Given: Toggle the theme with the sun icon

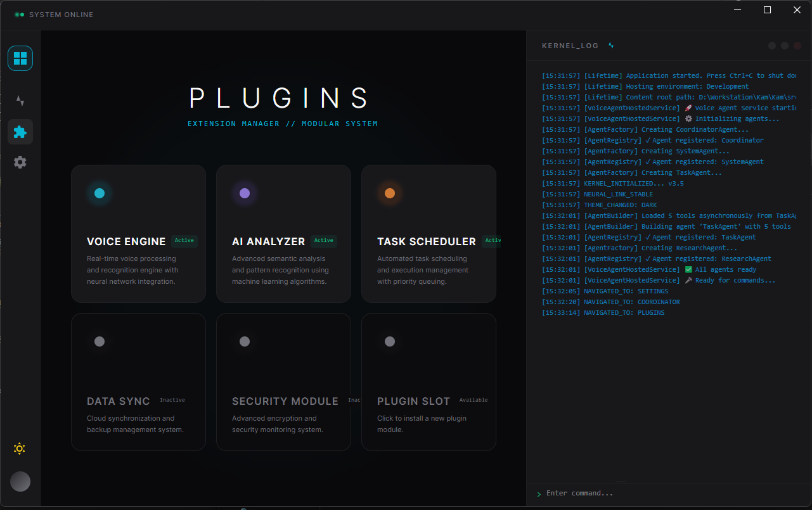Looking at the screenshot, I should pos(20,449).
